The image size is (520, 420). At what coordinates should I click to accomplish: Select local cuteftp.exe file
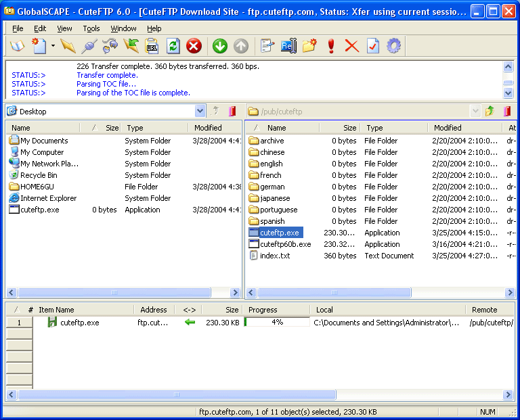tap(34, 210)
